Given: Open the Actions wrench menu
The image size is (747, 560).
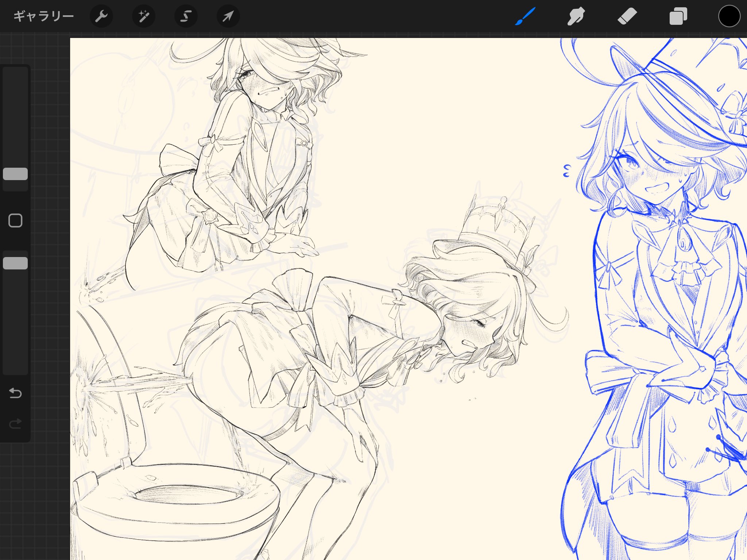Looking at the screenshot, I should 101,16.
